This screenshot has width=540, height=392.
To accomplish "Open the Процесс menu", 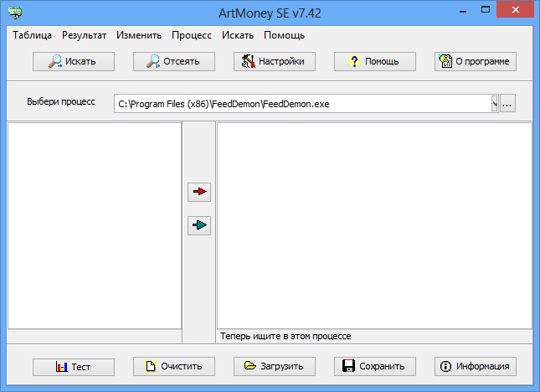I will coord(192,35).
